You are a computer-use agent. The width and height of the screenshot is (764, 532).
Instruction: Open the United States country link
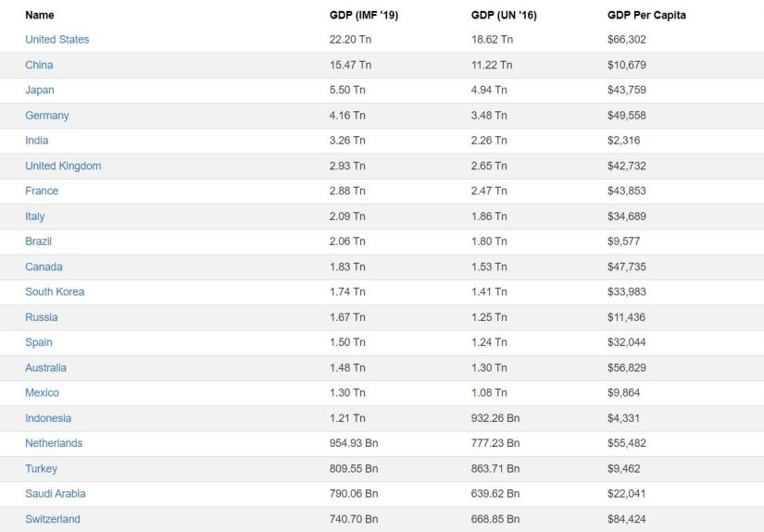56,40
